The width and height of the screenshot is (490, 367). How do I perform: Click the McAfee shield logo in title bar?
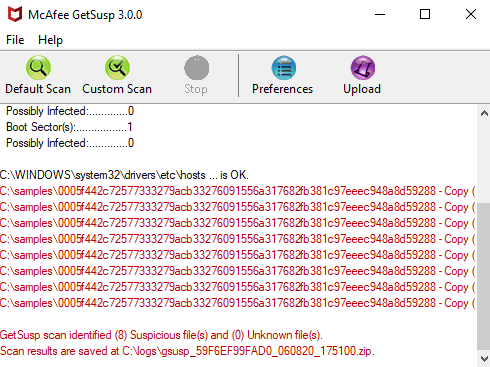point(15,14)
